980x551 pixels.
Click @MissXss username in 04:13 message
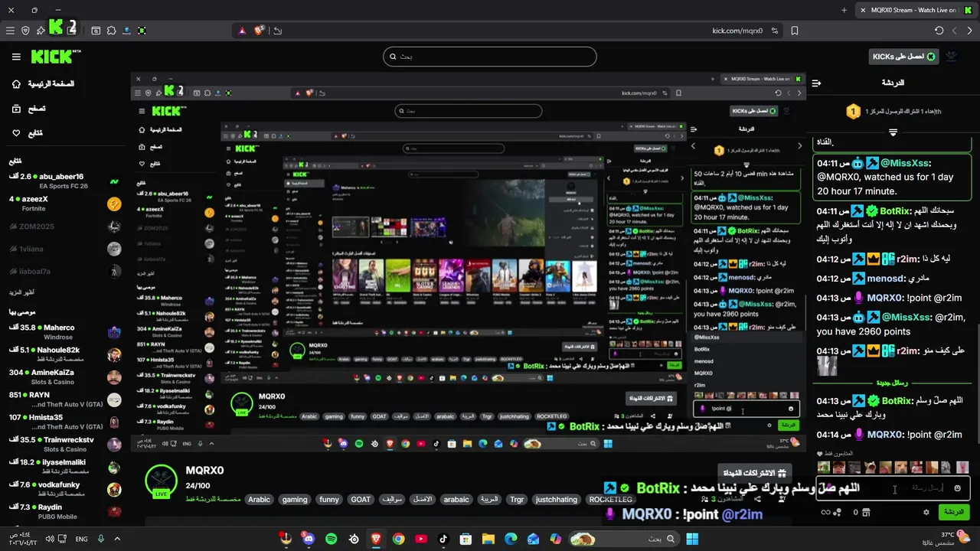click(906, 317)
